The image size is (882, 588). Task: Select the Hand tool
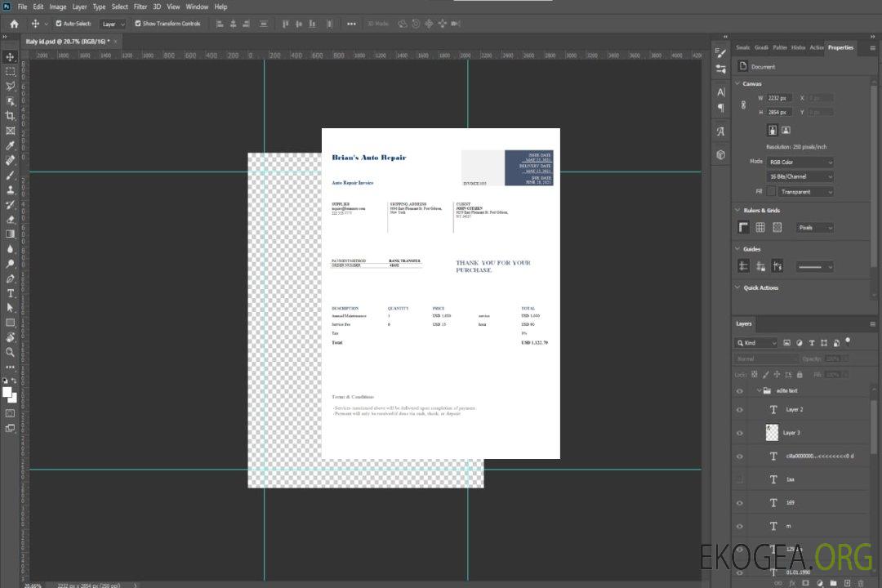coord(10,337)
